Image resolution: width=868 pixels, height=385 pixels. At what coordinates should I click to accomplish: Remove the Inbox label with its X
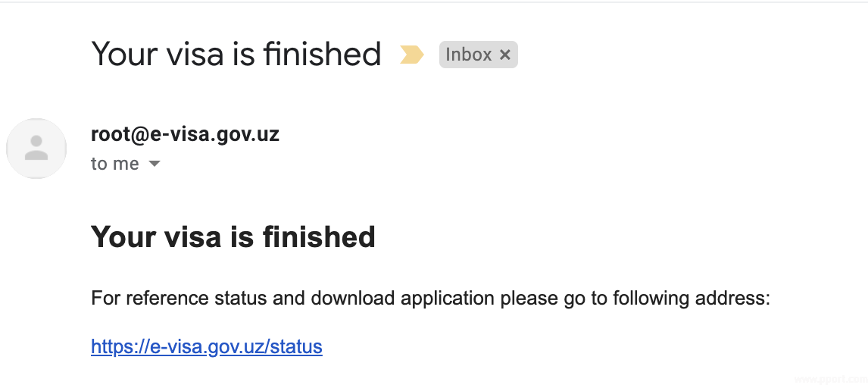click(x=505, y=55)
